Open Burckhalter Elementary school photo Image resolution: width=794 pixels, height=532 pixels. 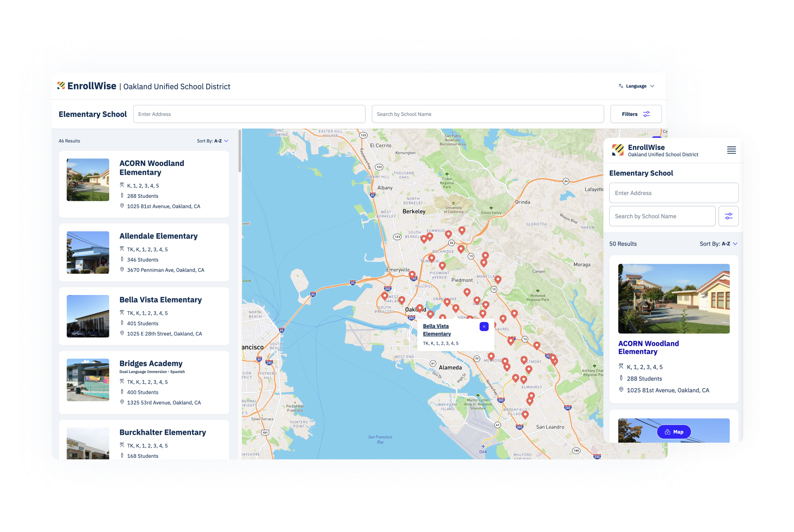[x=88, y=443]
